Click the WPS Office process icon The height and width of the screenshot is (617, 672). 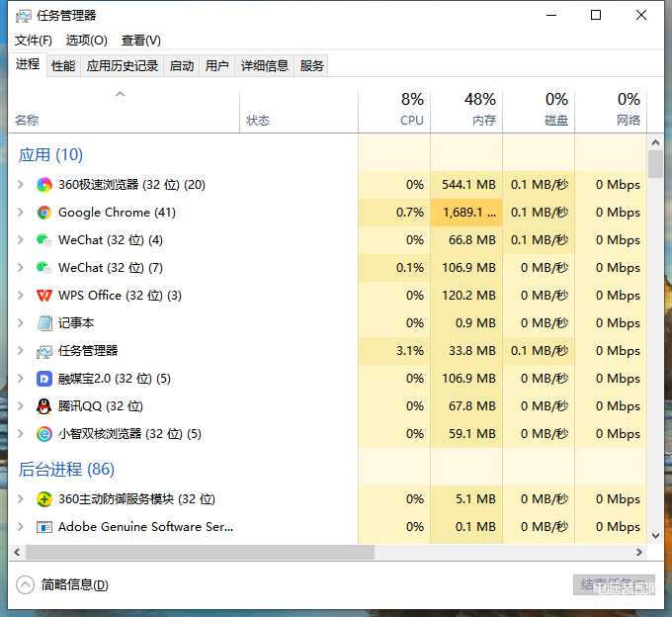[x=44, y=296]
